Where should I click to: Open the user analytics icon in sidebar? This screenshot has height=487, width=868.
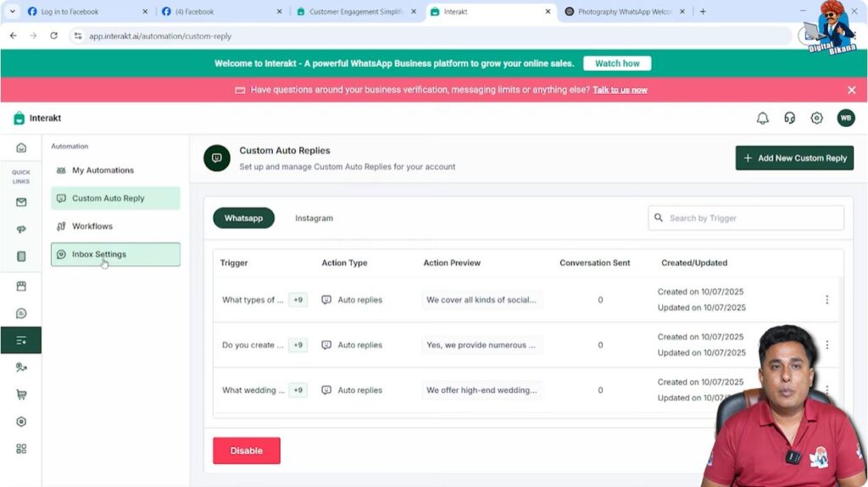click(21, 368)
